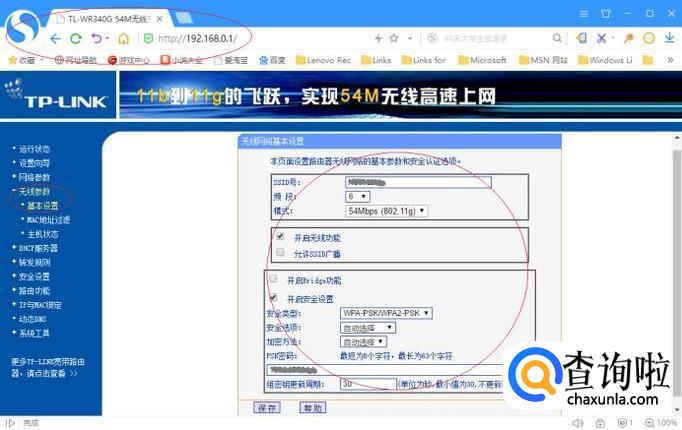682x430 pixels.
Task: Toggle the 开启无线功能 checkbox
Action: (280, 237)
